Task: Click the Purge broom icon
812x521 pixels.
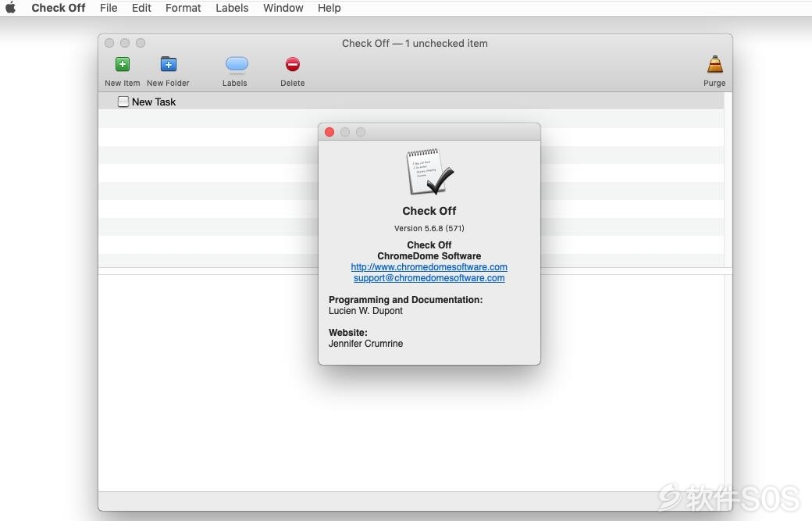Action: click(x=714, y=64)
